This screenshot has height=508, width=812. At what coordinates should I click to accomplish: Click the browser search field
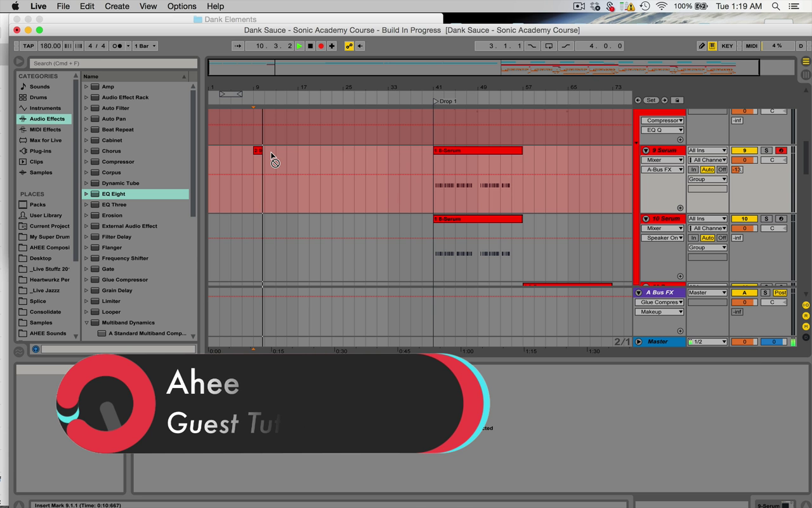113,63
